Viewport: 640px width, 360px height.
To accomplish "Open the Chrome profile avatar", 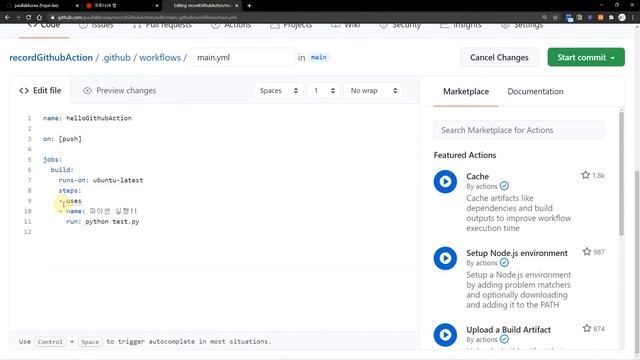I will tap(622, 18).
